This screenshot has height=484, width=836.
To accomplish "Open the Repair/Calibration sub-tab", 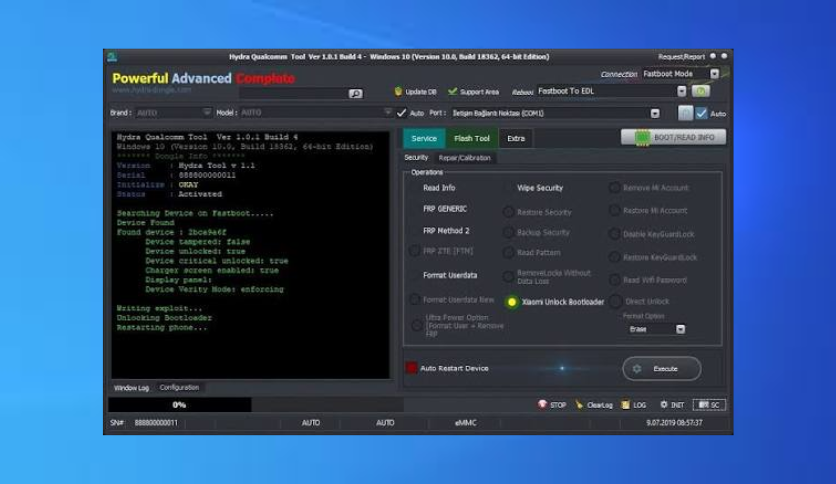I will 464,158.
